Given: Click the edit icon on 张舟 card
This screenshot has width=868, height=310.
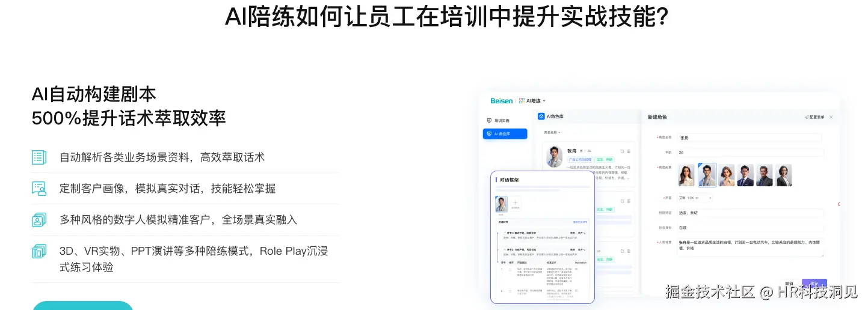Looking at the screenshot, I should (622, 151).
